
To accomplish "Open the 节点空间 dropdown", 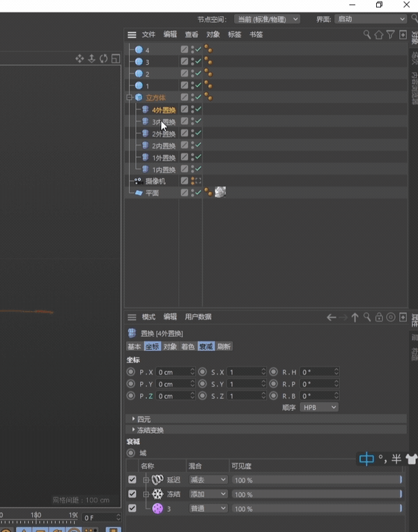I will click(267, 19).
